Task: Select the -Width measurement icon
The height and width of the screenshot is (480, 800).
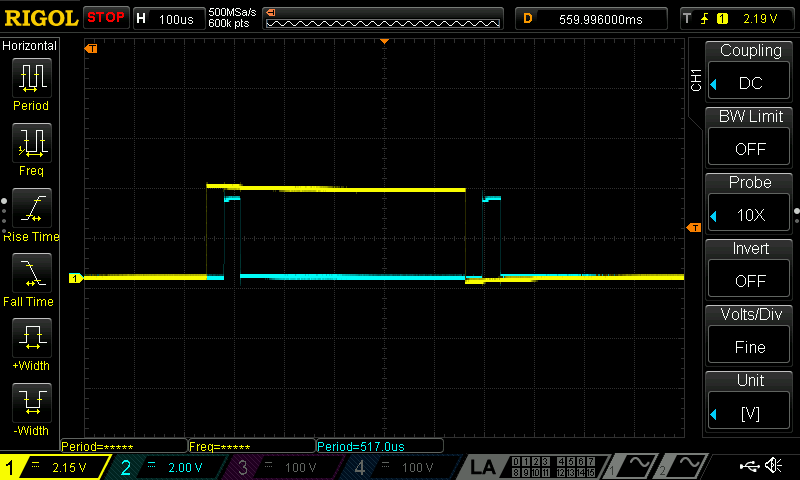Action: point(31,403)
